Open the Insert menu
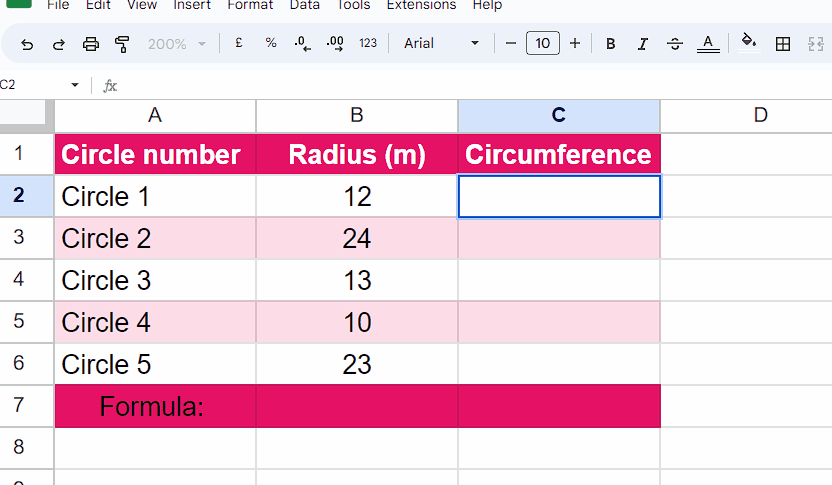Screen dimensions: 832x485 [192, 5]
